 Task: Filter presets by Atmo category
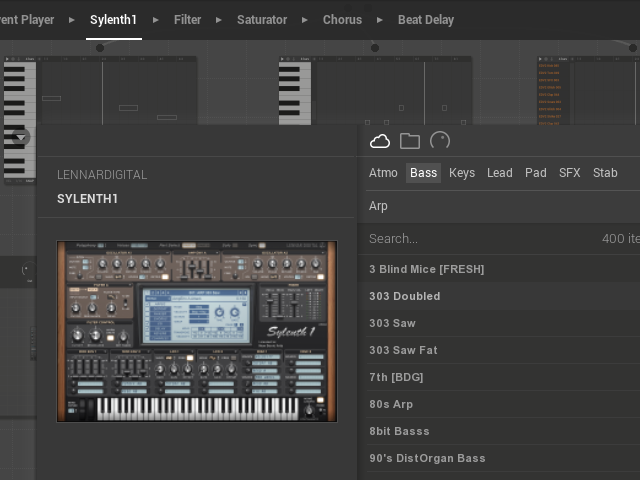click(383, 173)
